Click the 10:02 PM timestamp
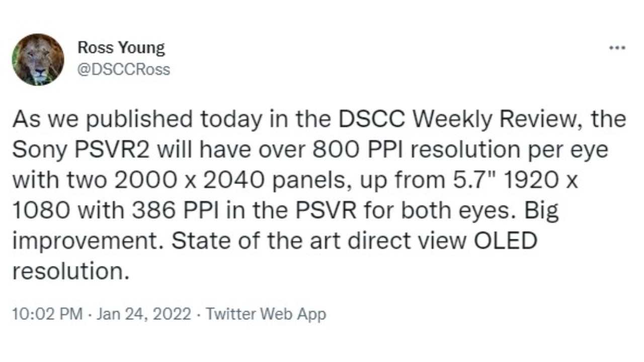Screen dimensions: 644x362 coord(47,314)
